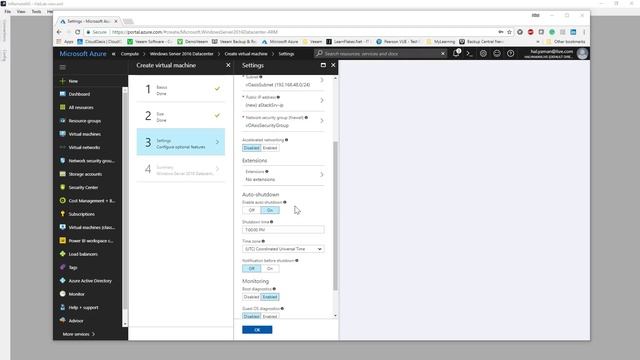Viewport: 640px width, 360px height.
Task: Reload the browser page
Action: click(x=78, y=32)
